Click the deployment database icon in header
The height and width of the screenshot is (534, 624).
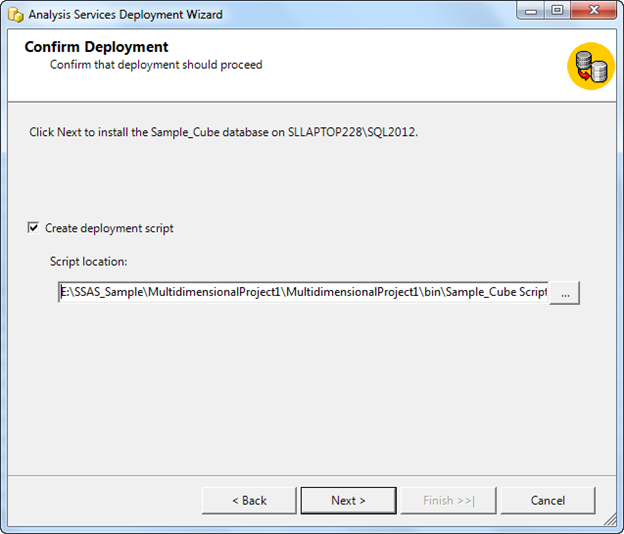coord(591,66)
